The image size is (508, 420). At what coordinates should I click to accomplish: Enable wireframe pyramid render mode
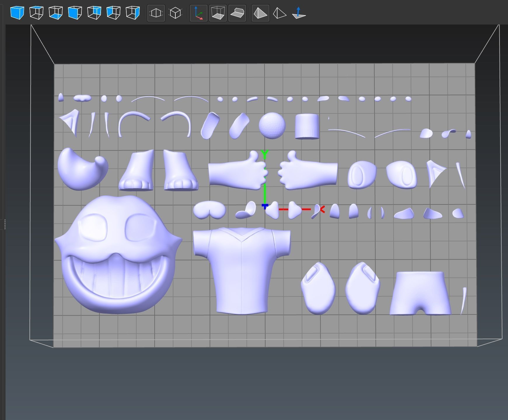280,13
